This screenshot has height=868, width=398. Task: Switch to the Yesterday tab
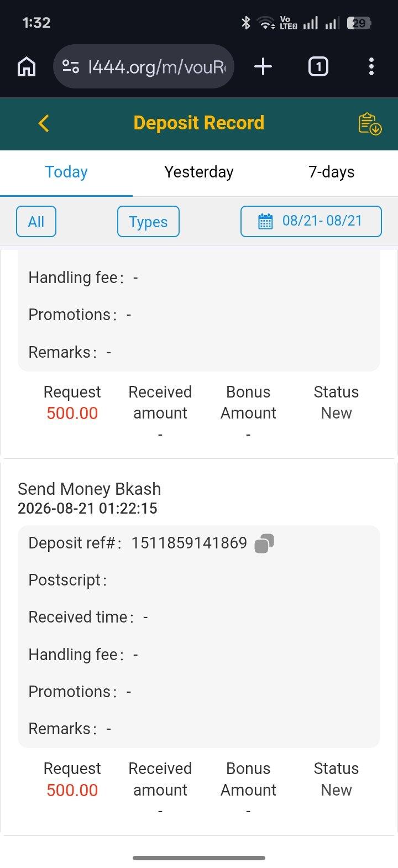click(x=199, y=172)
